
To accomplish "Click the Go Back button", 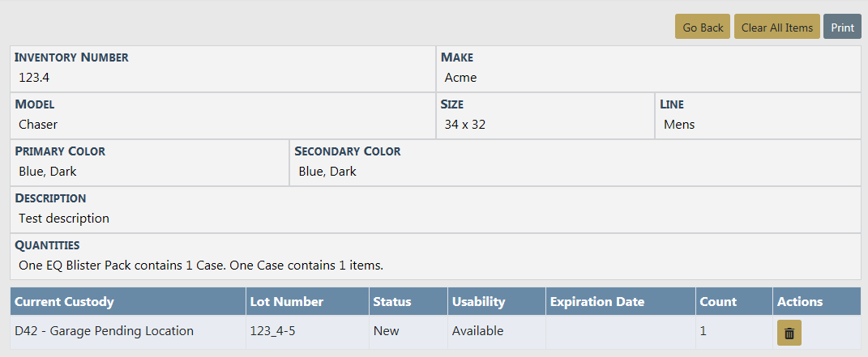I will [x=703, y=27].
